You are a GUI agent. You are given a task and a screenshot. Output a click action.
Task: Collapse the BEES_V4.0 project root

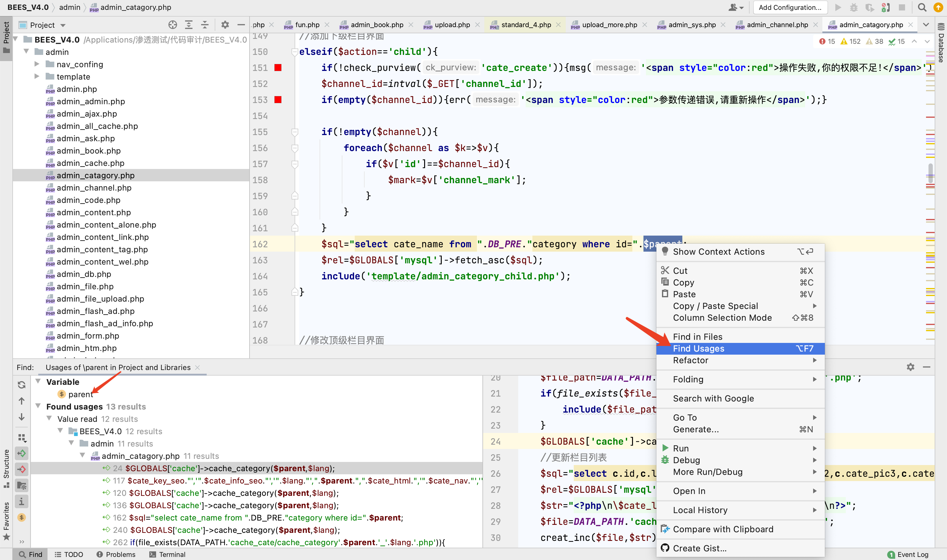click(16, 39)
